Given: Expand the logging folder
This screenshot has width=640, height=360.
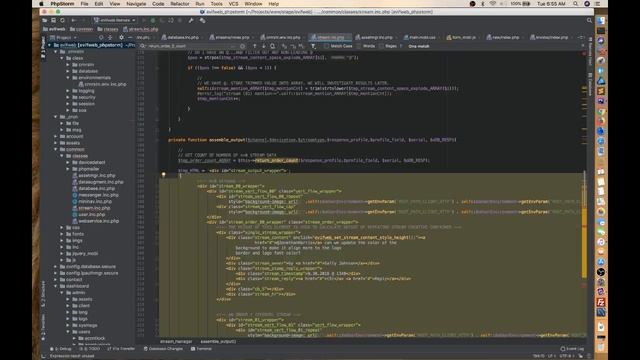Looking at the screenshot, I should point(69,91).
